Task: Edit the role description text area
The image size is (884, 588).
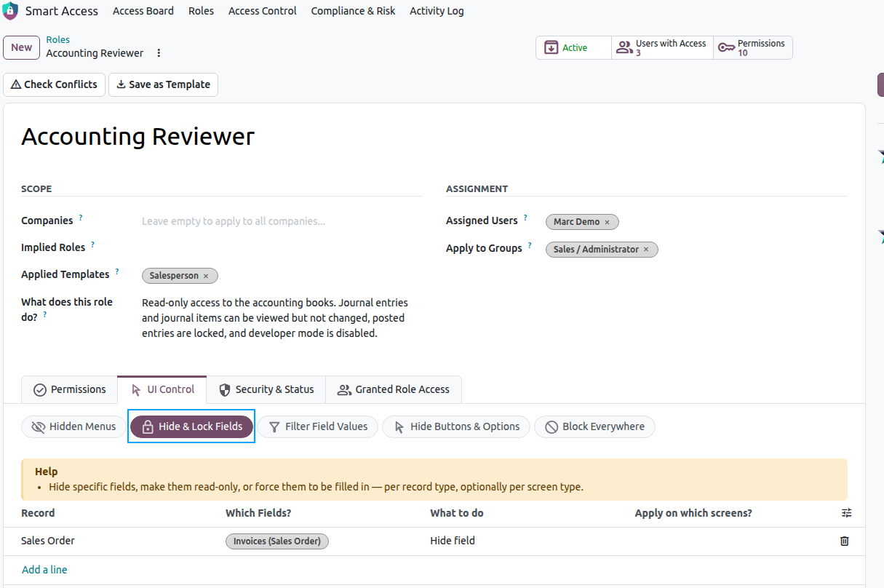Action: coord(282,318)
